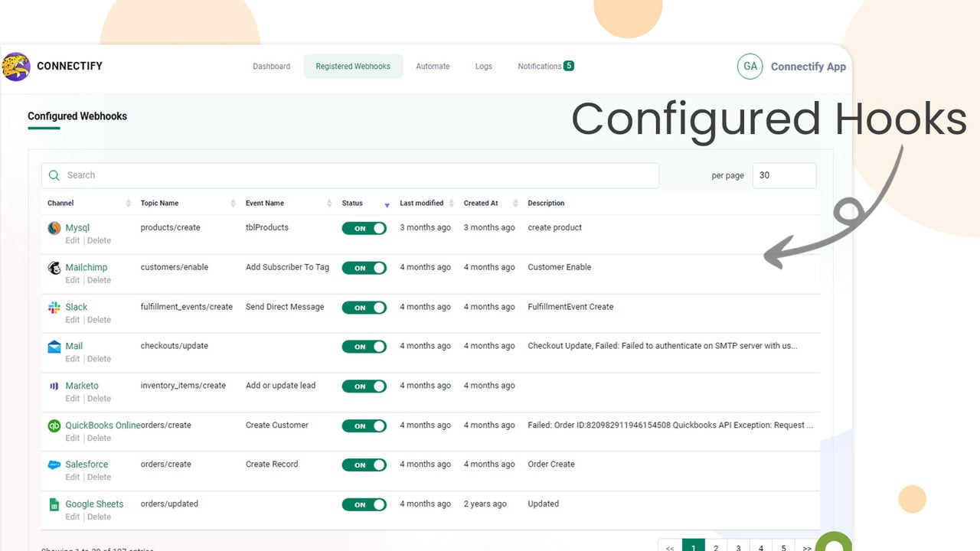Click the search magnifier icon
This screenshot has height=551, width=980.
tap(54, 175)
